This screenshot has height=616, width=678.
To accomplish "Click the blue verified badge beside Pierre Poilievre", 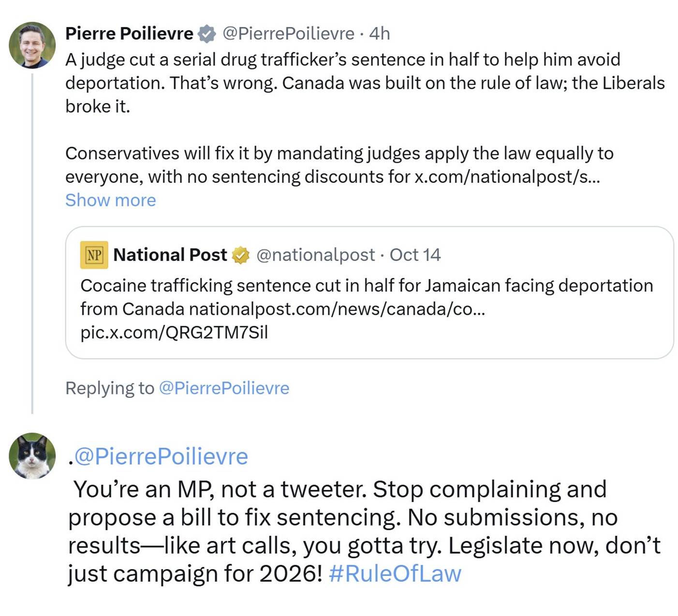I will pyautogui.click(x=206, y=34).
